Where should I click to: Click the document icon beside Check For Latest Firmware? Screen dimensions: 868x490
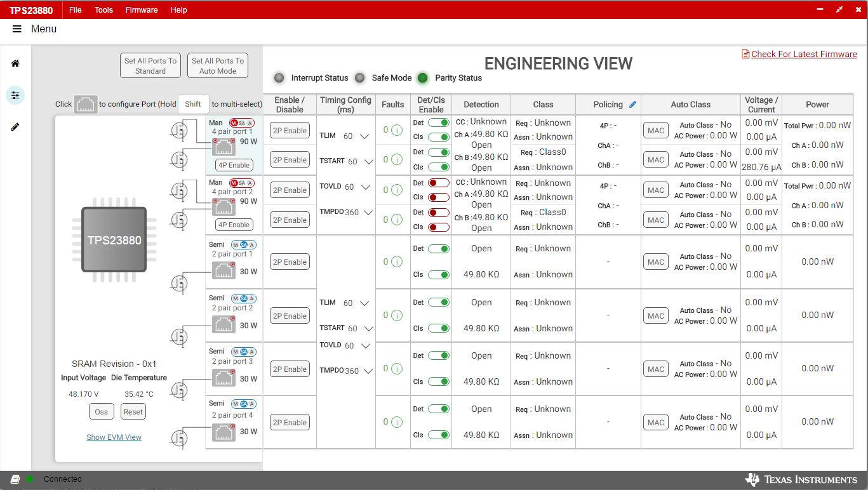(x=745, y=55)
